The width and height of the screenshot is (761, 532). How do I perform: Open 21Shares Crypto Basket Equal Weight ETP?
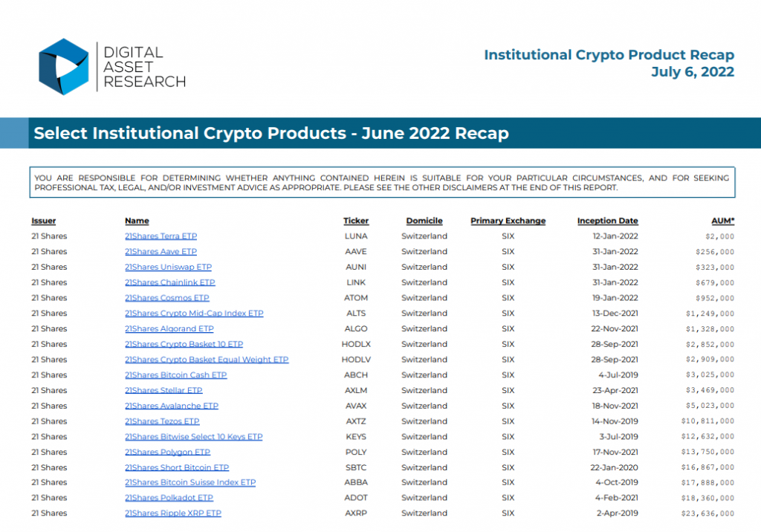point(207,360)
